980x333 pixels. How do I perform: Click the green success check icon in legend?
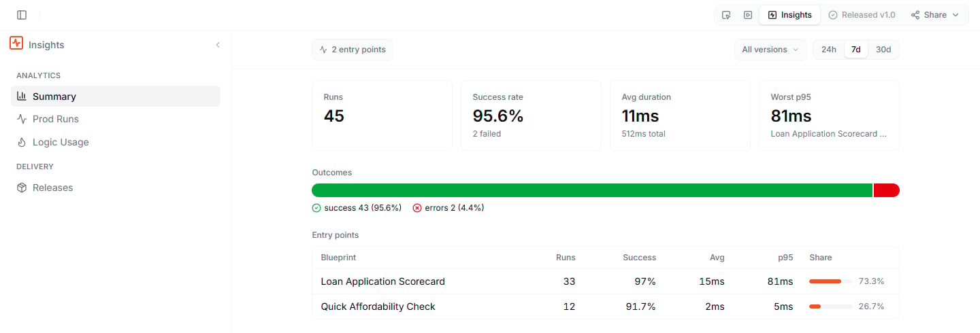316,208
